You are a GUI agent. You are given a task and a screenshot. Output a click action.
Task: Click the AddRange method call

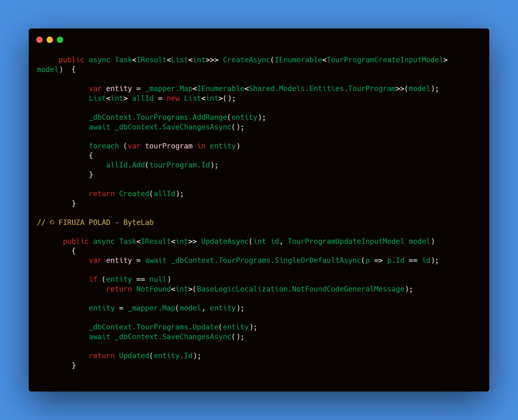pyautogui.click(x=210, y=117)
